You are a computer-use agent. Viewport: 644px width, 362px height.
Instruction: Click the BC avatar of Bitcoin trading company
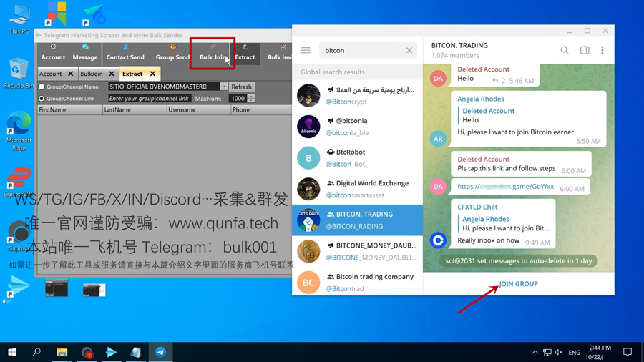[x=308, y=283]
